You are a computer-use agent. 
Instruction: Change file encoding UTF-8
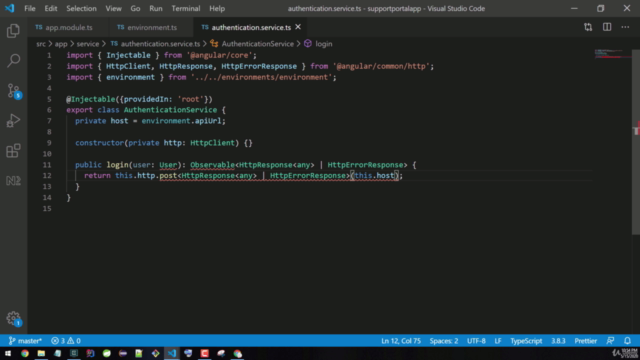pyautogui.click(x=476, y=341)
